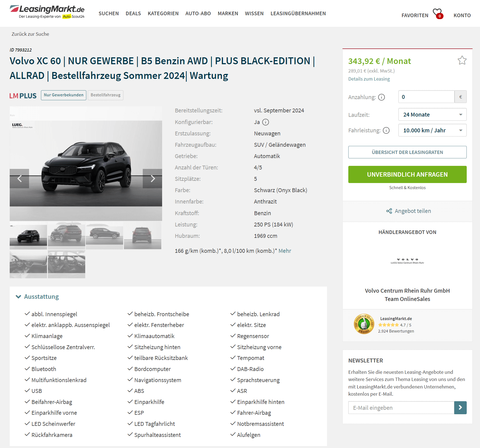Select side view car thumbnail
480x448 pixels.
click(x=104, y=235)
